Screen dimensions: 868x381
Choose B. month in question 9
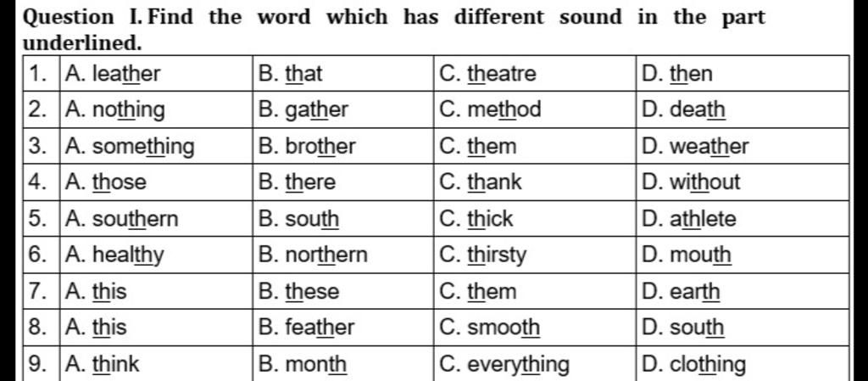coord(303,364)
